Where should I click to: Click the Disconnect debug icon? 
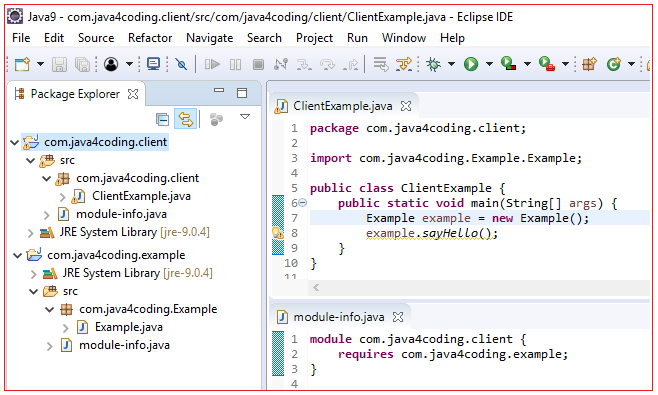click(281, 64)
